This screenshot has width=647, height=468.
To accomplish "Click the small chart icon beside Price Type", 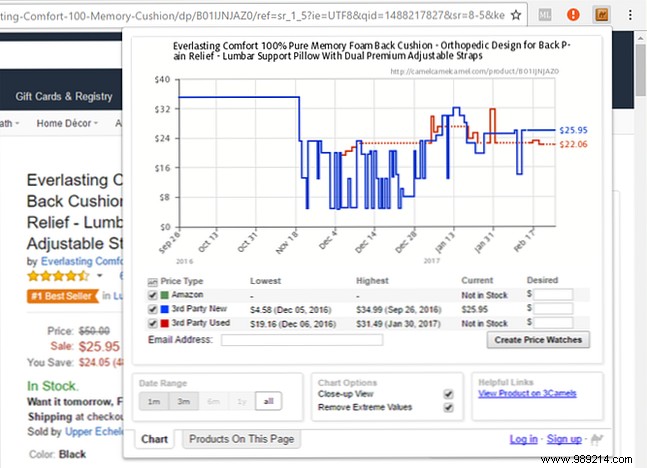I will (153, 282).
